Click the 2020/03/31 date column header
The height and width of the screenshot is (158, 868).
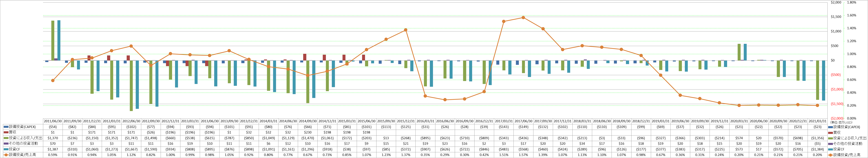739,121
